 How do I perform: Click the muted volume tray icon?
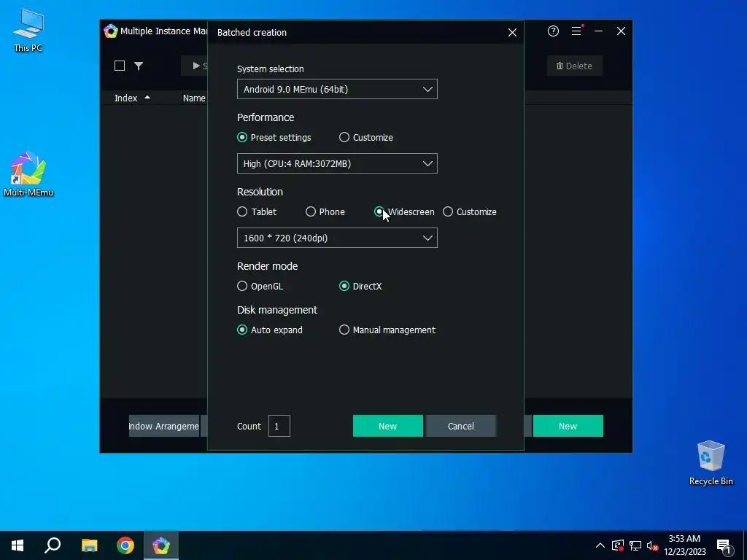pyautogui.click(x=652, y=545)
